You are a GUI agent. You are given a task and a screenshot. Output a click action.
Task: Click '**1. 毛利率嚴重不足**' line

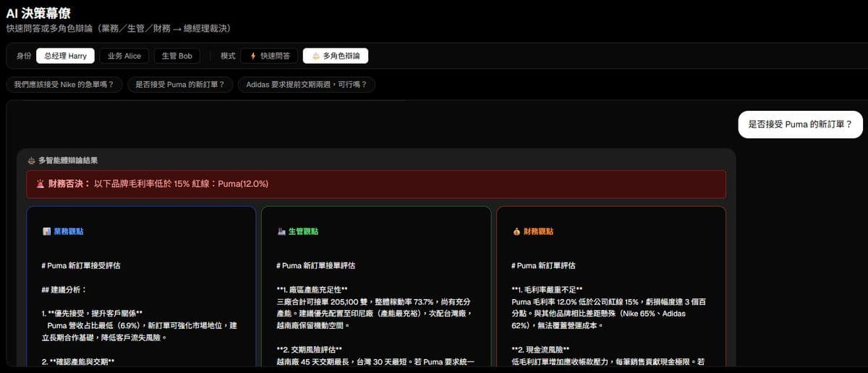click(x=547, y=290)
